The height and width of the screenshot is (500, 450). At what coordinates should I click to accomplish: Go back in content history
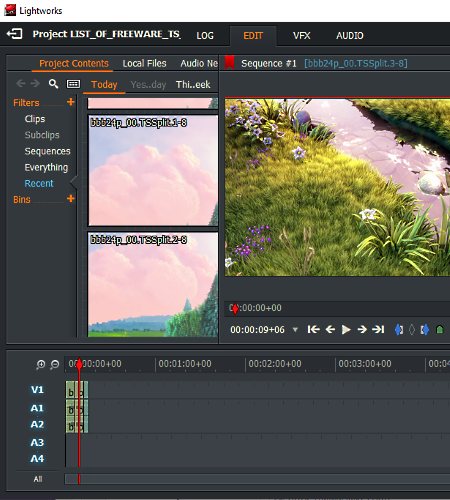coord(21,83)
